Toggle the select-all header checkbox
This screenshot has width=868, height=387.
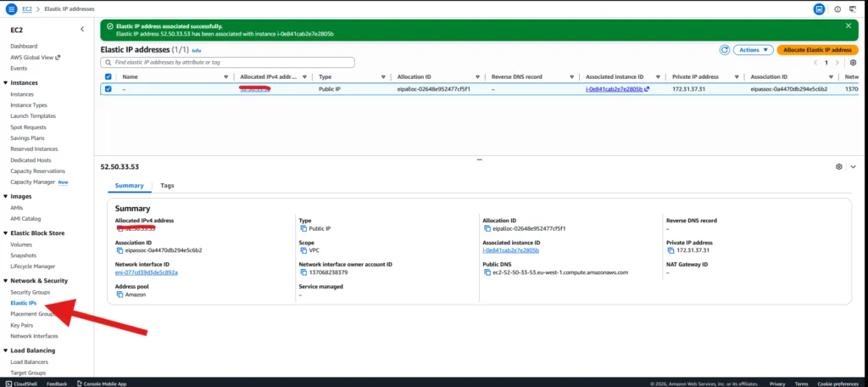click(108, 77)
